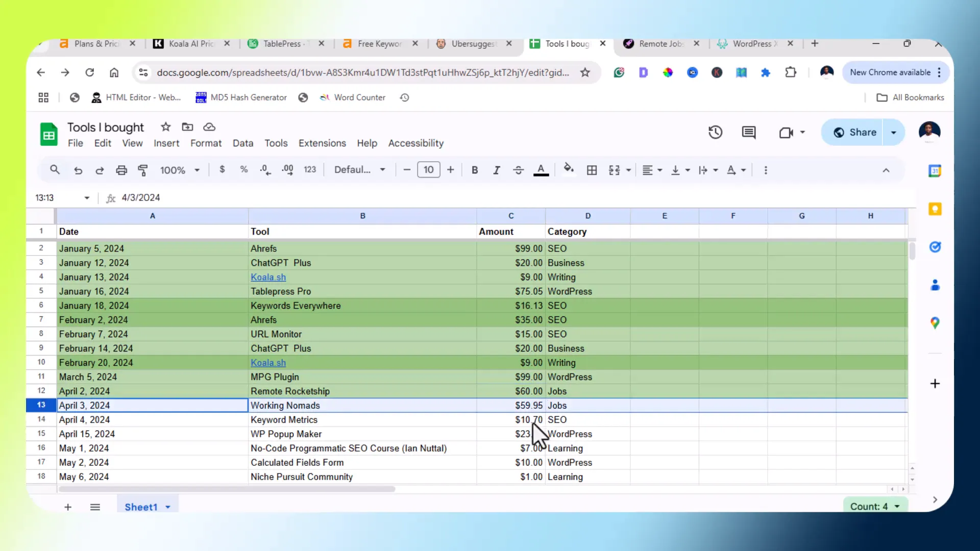
Task: Format selection as percent
Action: [x=244, y=170]
